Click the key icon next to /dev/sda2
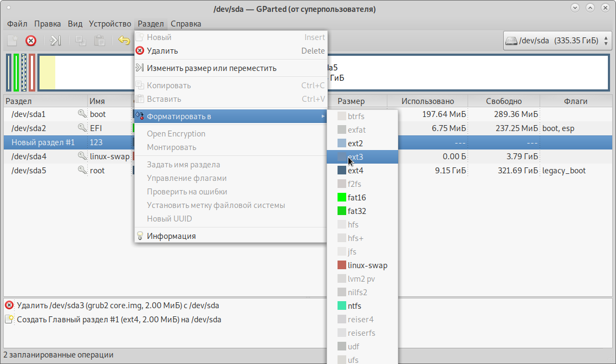The image size is (616, 364). (x=82, y=128)
